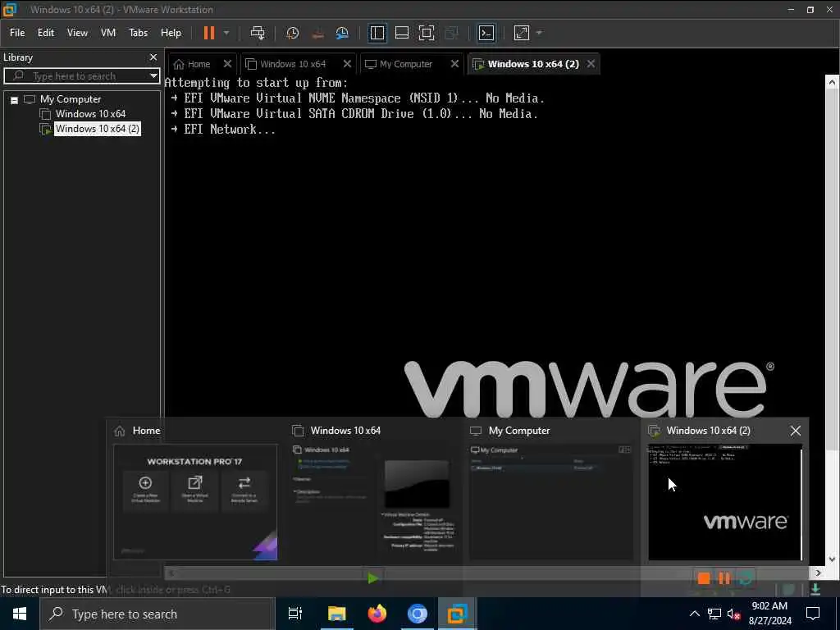Pause the VM using the orange pause icon

point(209,33)
